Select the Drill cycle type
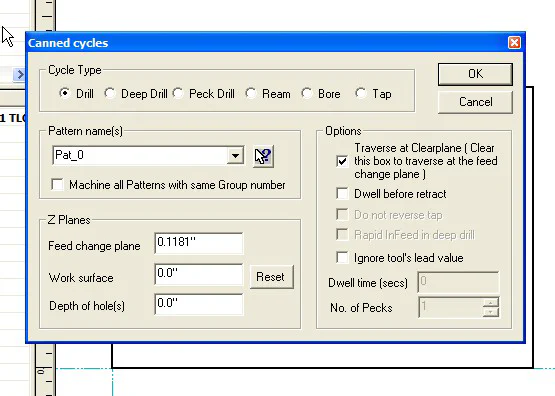Image resolution: width=555 pixels, height=396 pixels. (x=65, y=93)
